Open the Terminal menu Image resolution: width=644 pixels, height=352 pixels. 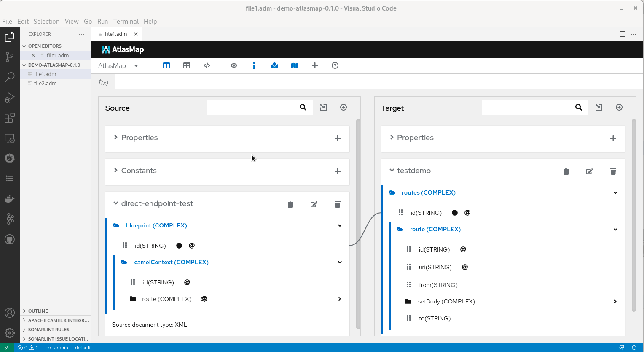tap(126, 21)
